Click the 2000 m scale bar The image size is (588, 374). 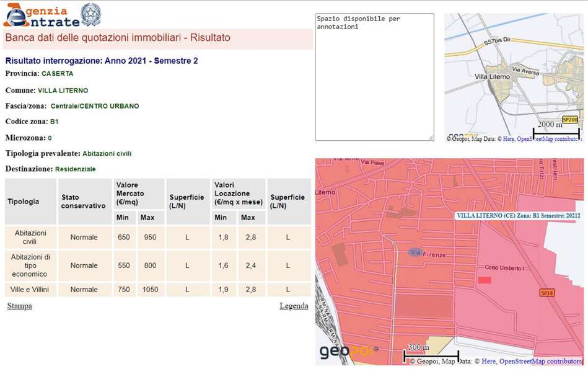[556, 131]
